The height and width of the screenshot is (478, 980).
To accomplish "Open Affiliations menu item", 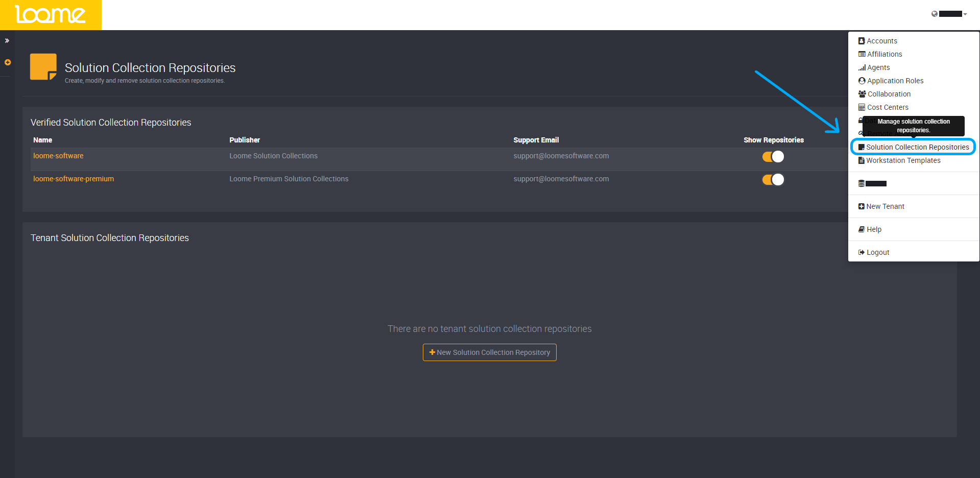I will [885, 54].
